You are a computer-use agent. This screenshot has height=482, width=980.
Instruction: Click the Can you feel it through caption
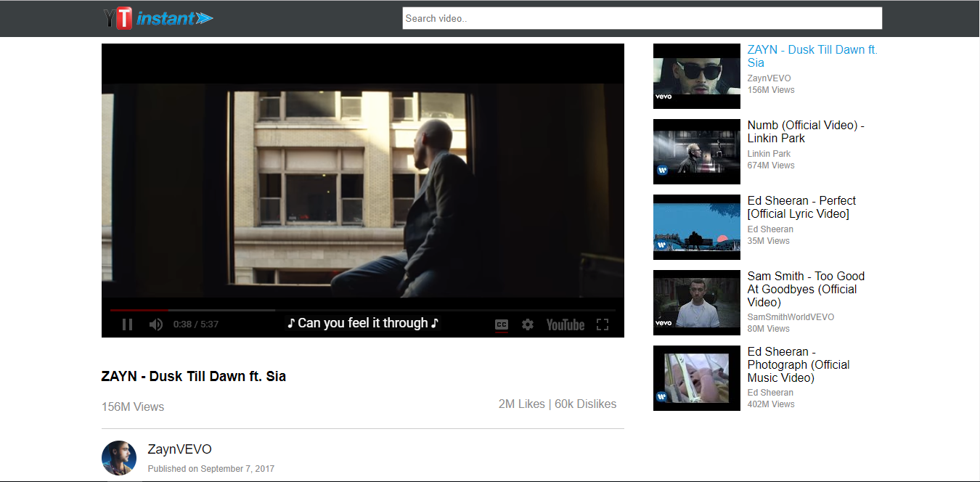pos(363,323)
